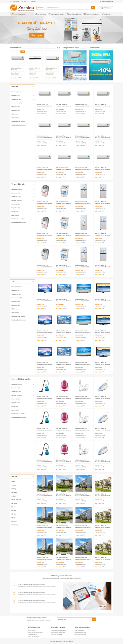
Task: Show previous Siêu tiết kiệm items arrow
Action: [x=57, y=48]
